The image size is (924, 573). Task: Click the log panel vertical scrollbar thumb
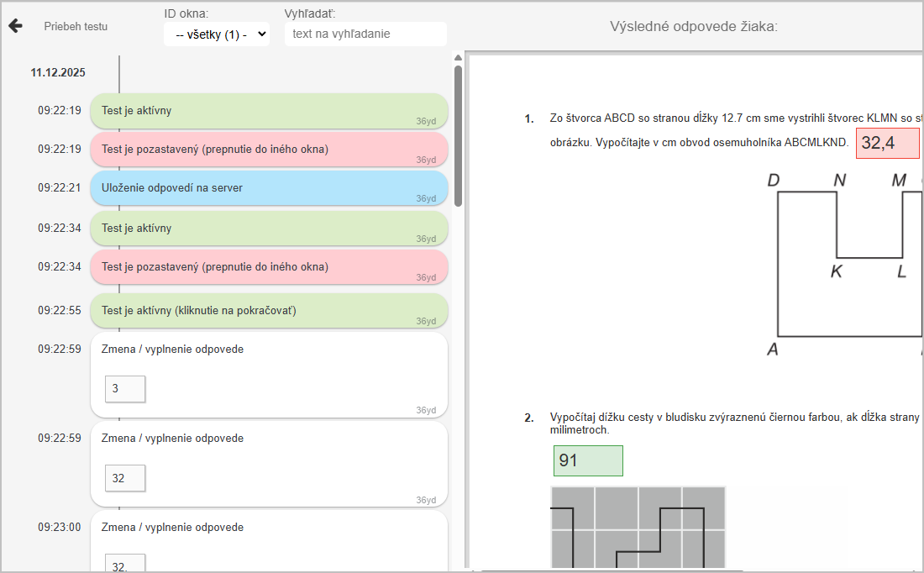[458, 134]
